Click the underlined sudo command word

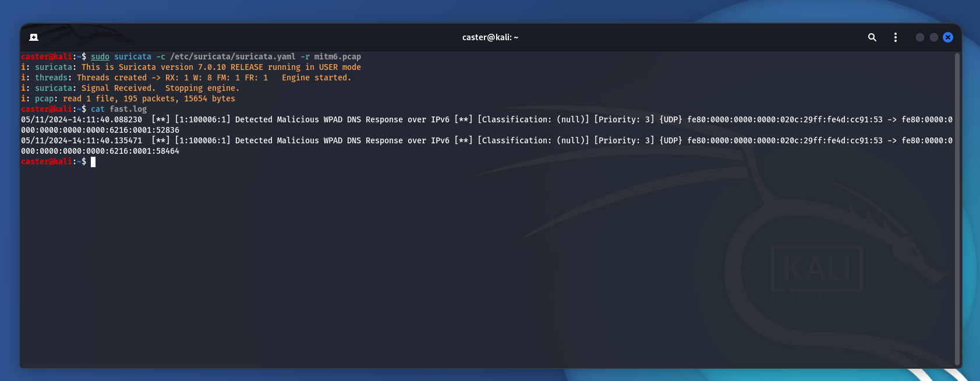[100, 57]
